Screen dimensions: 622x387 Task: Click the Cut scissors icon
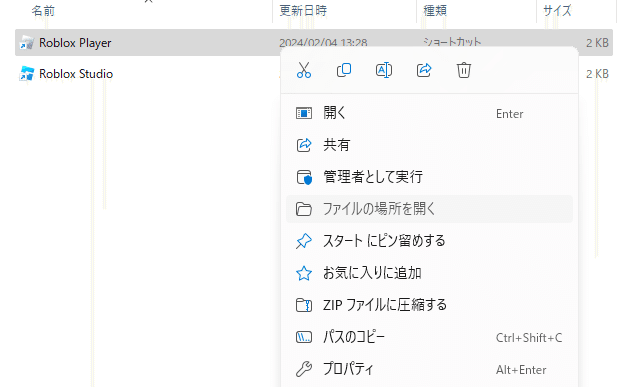(304, 70)
